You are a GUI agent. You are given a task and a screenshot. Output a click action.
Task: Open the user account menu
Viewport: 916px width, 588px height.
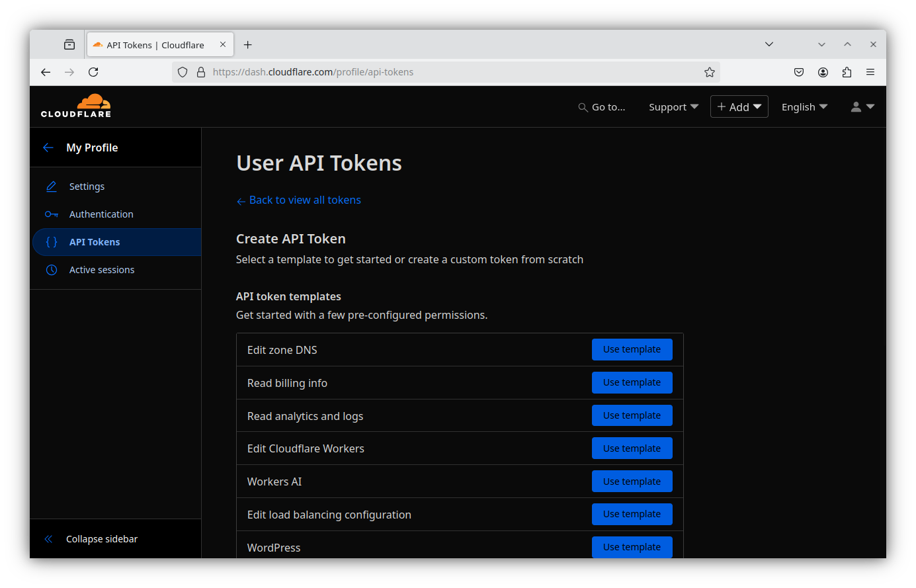coord(862,107)
